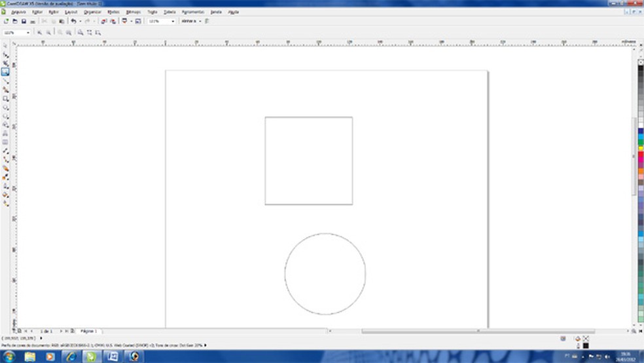This screenshot has width=644, height=363.
Task: Open the zoom level dropdown in standard toolbar
Action: click(173, 21)
